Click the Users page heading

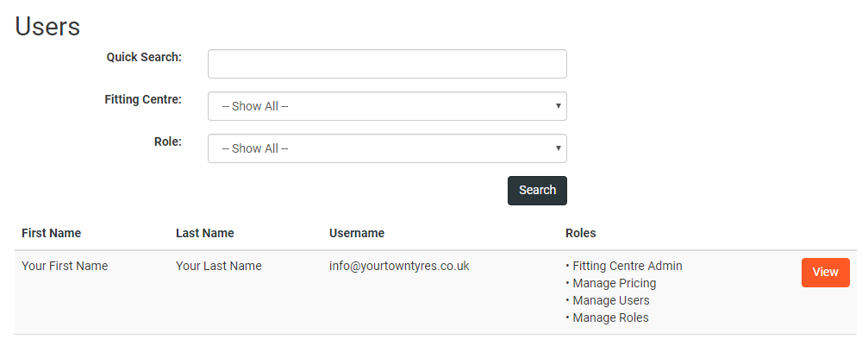pyautogui.click(x=47, y=26)
